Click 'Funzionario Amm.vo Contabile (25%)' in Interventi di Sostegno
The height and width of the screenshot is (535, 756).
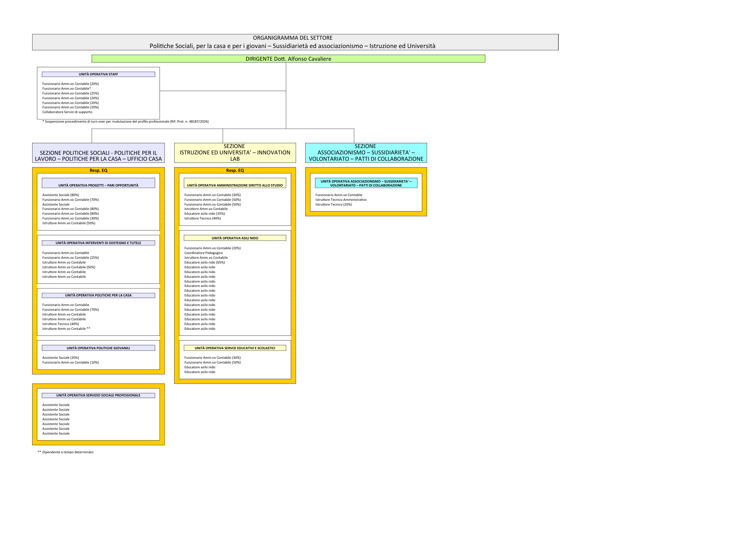[71, 258]
